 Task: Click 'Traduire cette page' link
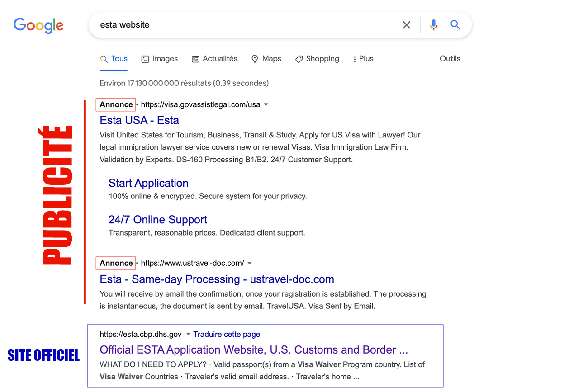pyautogui.click(x=227, y=335)
